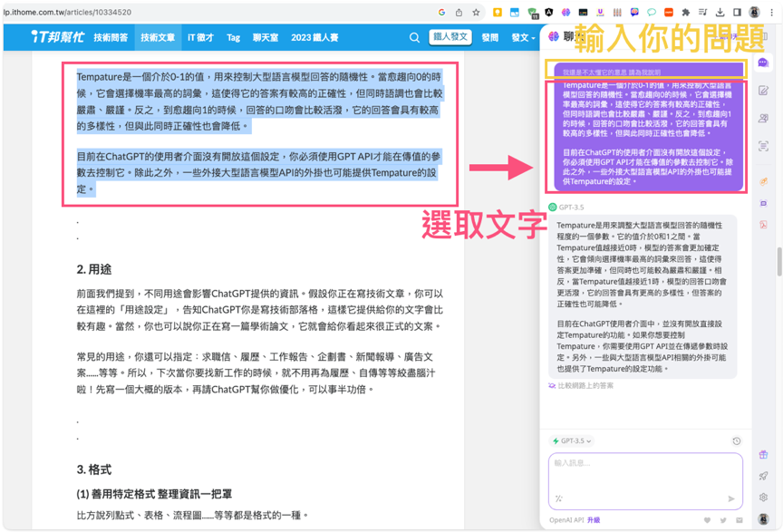Click the iT邦幫忙 site logo
Viewport: 783px width, 532px height.
tap(57, 37)
